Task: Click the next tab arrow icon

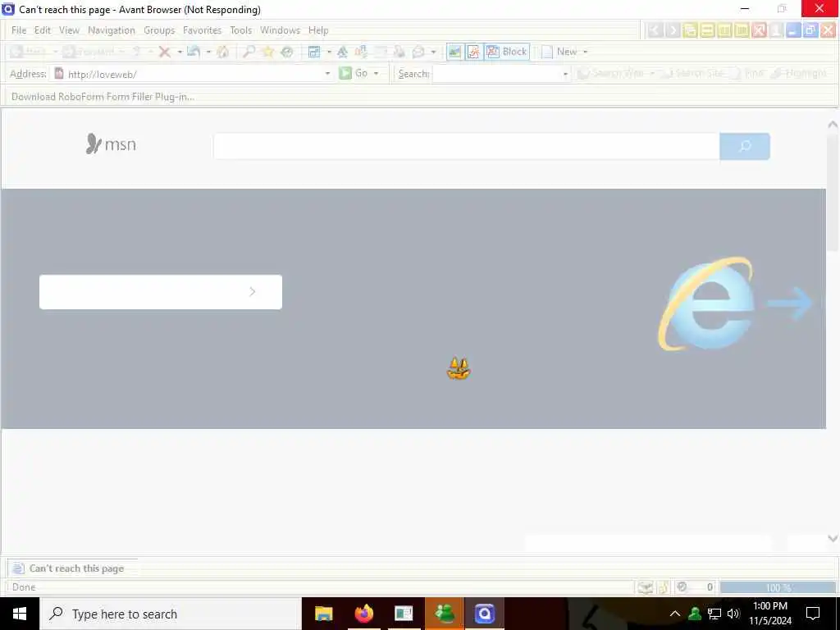Action: point(673,30)
